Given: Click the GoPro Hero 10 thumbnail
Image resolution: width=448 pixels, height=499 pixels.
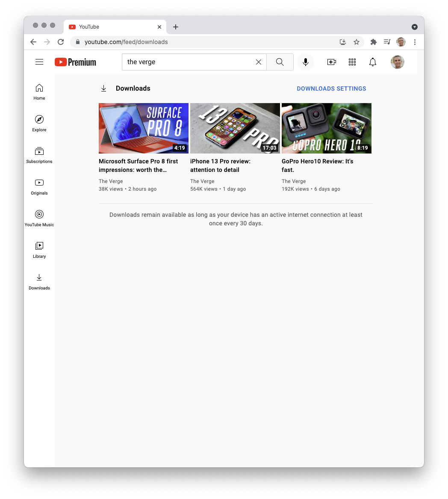Looking at the screenshot, I should coord(327,128).
